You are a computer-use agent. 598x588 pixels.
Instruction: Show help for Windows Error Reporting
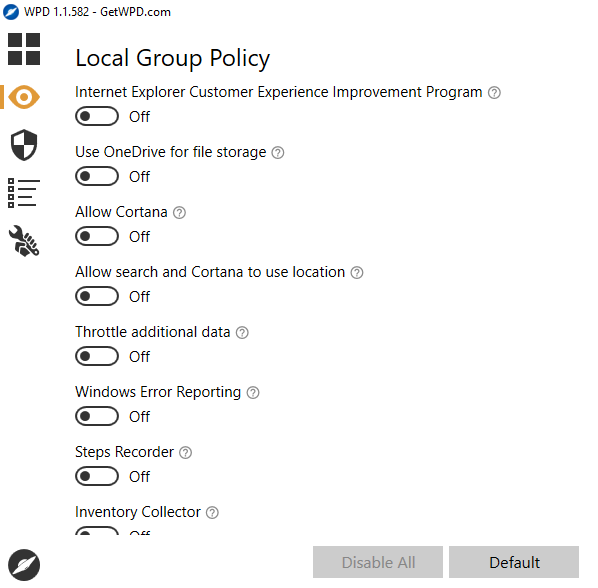click(x=253, y=392)
